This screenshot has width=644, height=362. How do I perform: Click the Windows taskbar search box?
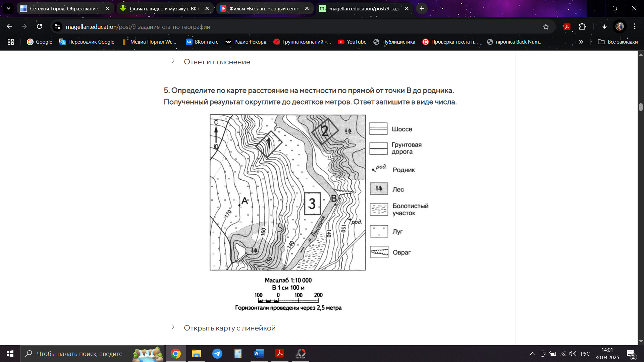click(92, 354)
